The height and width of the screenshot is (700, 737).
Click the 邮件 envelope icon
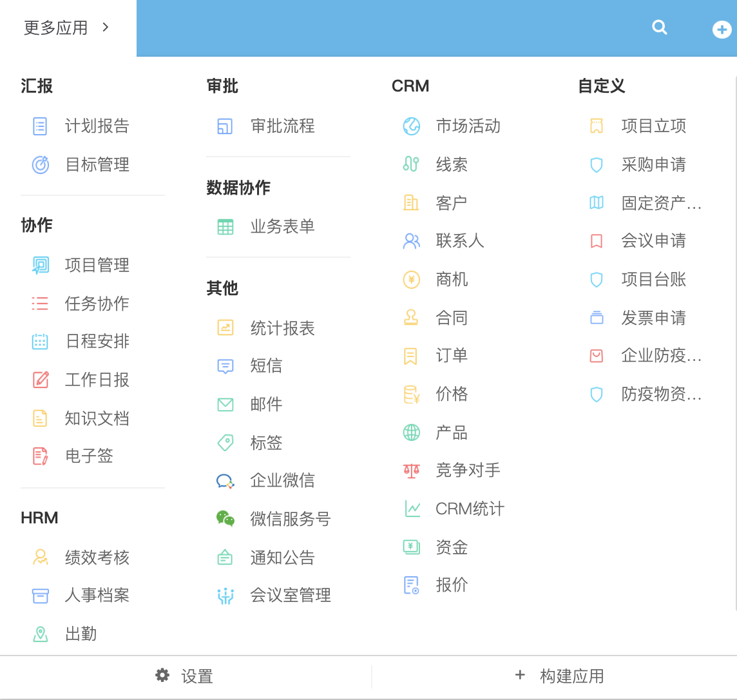(225, 404)
